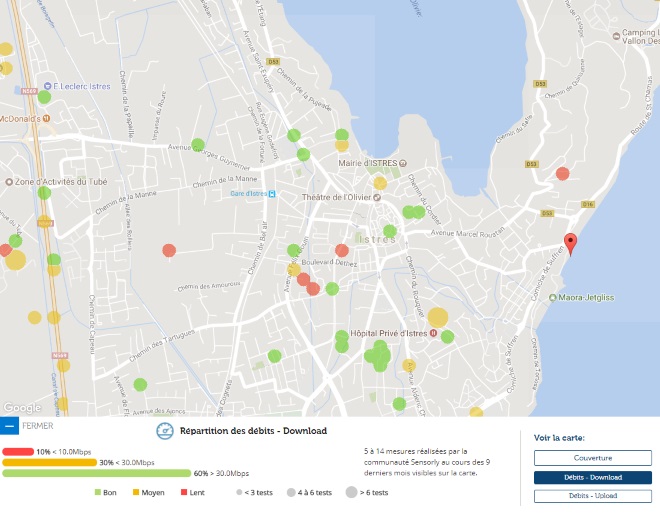The image size is (660, 518).
Task: Switch the map to Couverture view
Action: (x=586, y=458)
